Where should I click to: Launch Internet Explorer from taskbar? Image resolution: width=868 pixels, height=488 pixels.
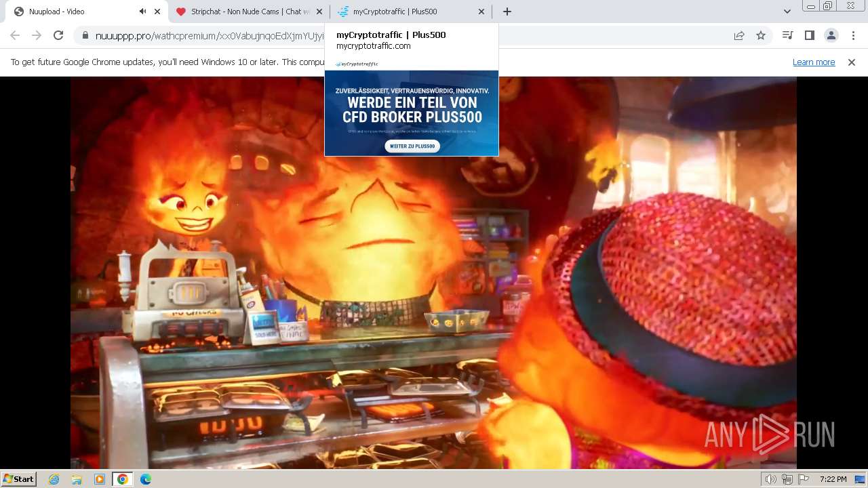coord(54,479)
